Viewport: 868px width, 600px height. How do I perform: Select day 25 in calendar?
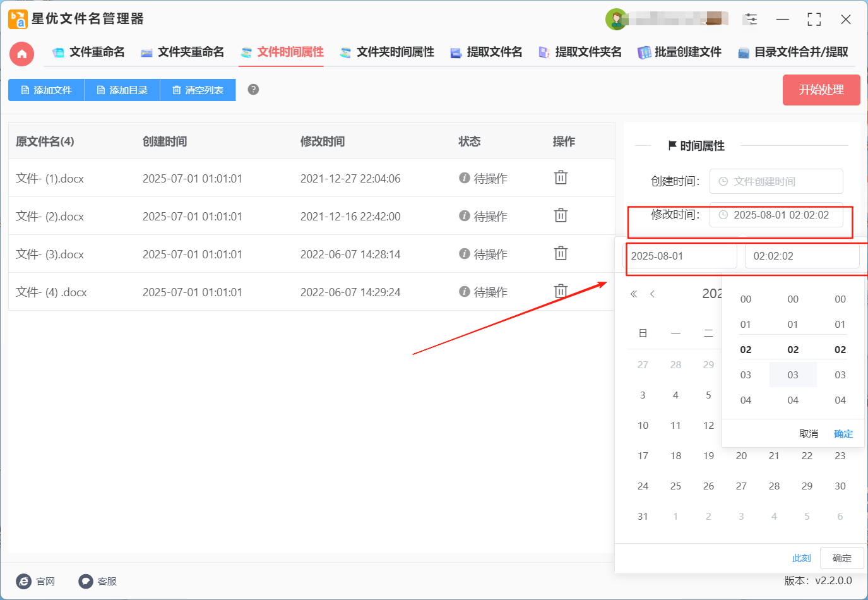675,486
